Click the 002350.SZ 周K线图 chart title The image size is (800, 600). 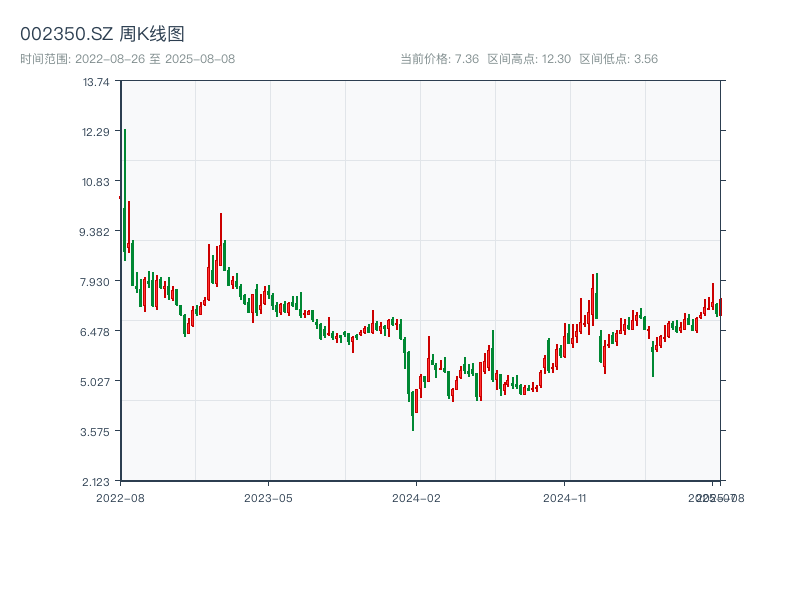tap(102, 34)
